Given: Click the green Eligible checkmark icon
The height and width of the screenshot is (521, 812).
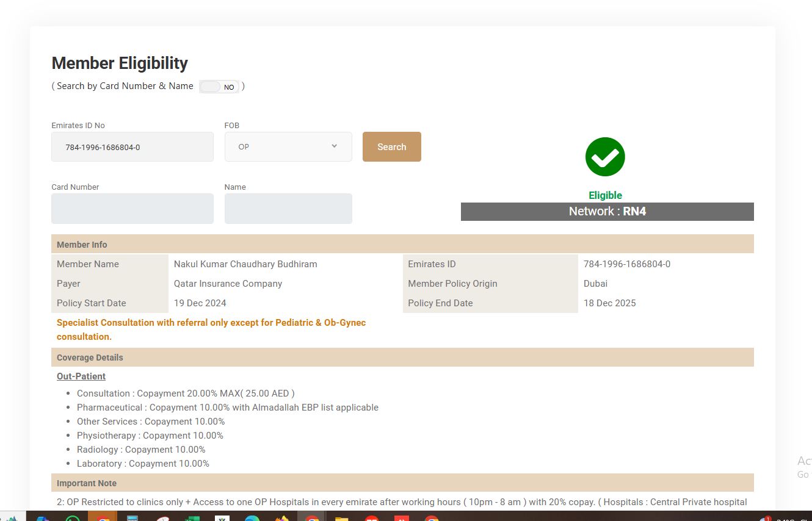Looking at the screenshot, I should coord(605,157).
